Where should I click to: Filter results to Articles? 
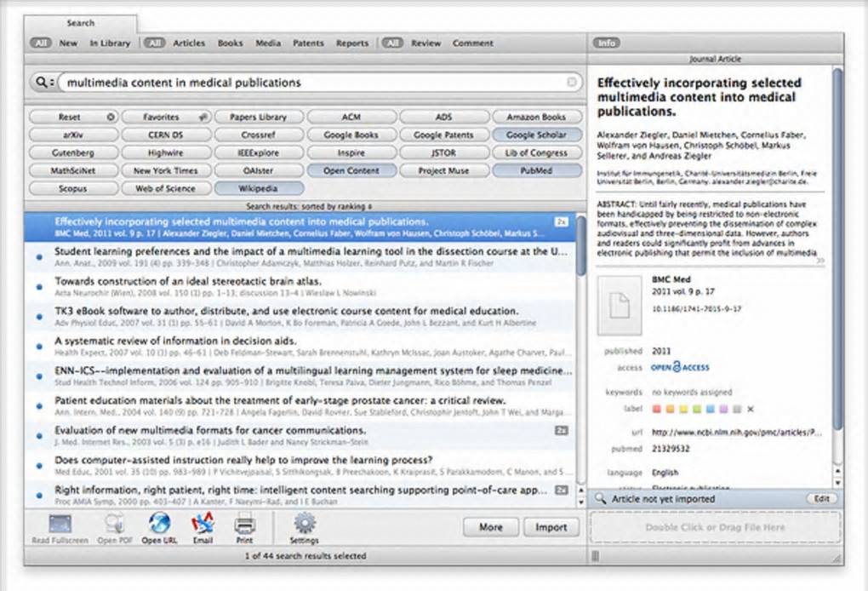189,43
